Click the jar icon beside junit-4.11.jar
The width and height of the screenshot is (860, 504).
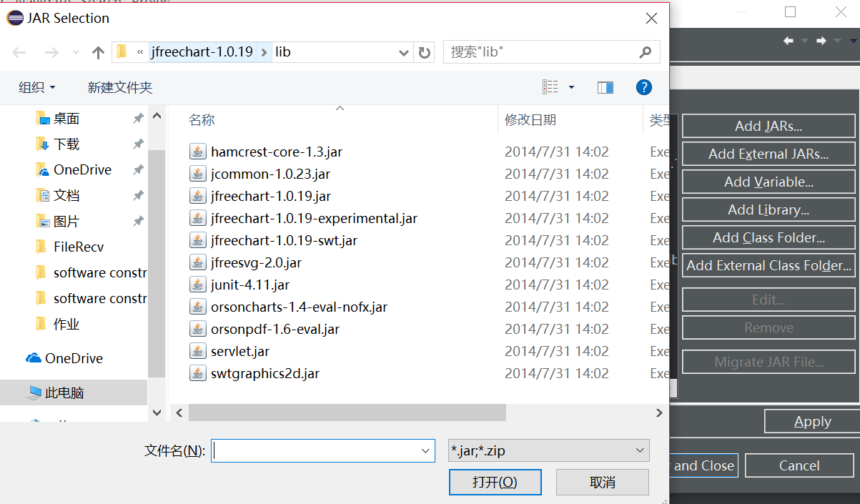pos(198,285)
